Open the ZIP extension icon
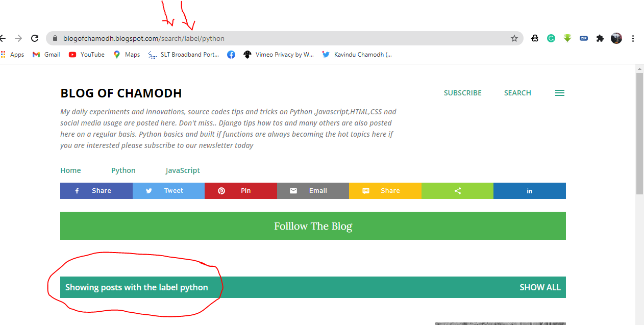 point(584,38)
